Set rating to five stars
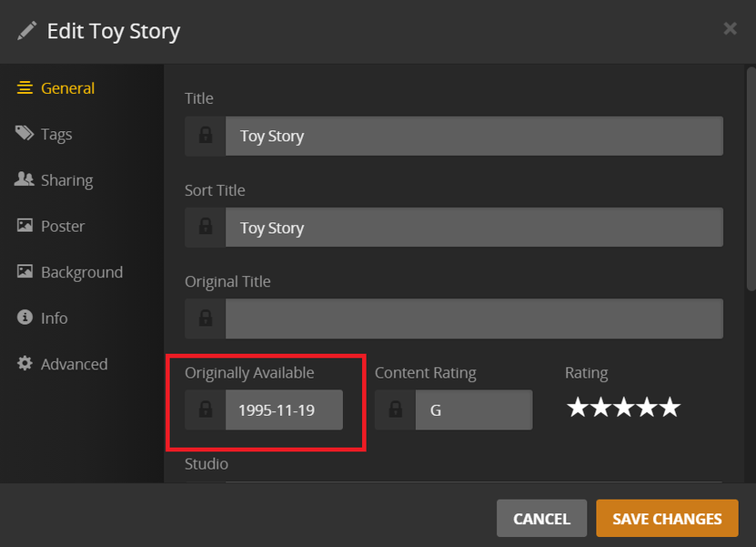756x547 pixels. (670, 407)
